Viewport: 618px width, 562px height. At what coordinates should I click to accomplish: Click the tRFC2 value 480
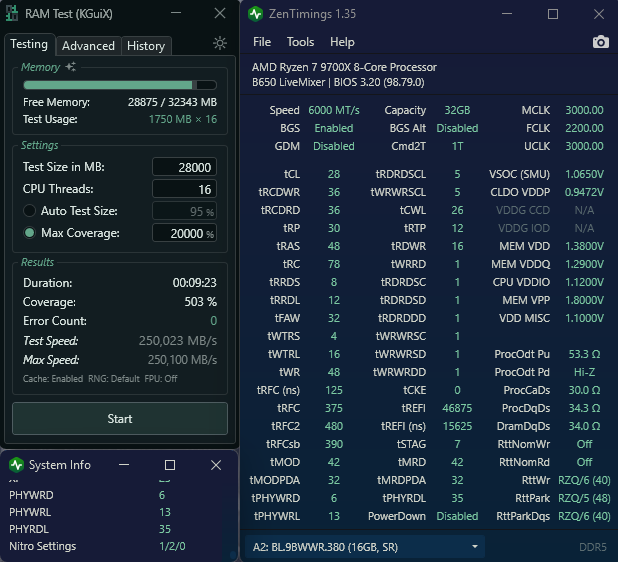pos(333,426)
